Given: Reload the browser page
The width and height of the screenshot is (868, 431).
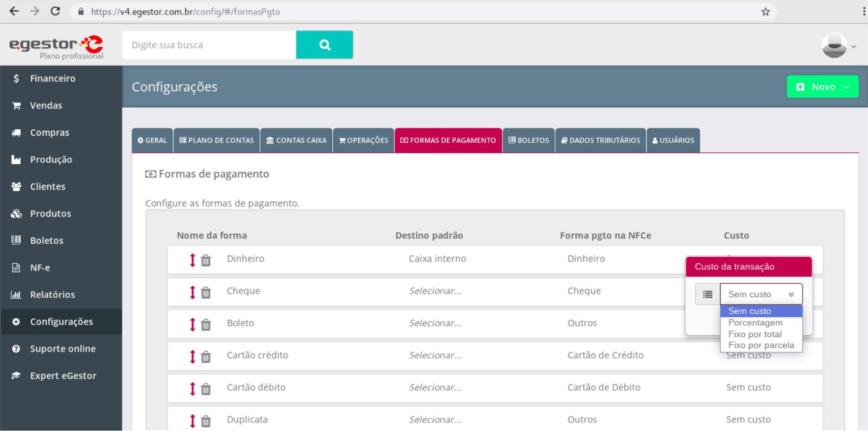Looking at the screenshot, I should pyautogui.click(x=55, y=11).
